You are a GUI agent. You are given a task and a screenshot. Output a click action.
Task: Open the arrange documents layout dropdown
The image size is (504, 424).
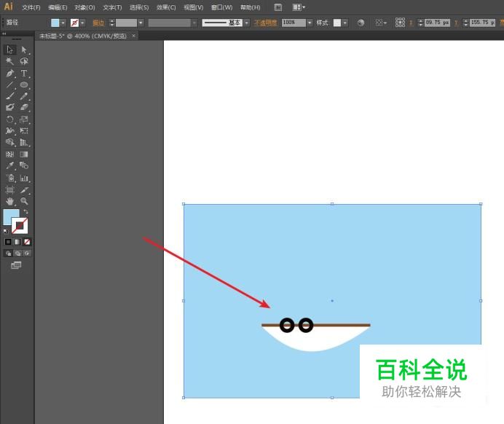pos(299,7)
